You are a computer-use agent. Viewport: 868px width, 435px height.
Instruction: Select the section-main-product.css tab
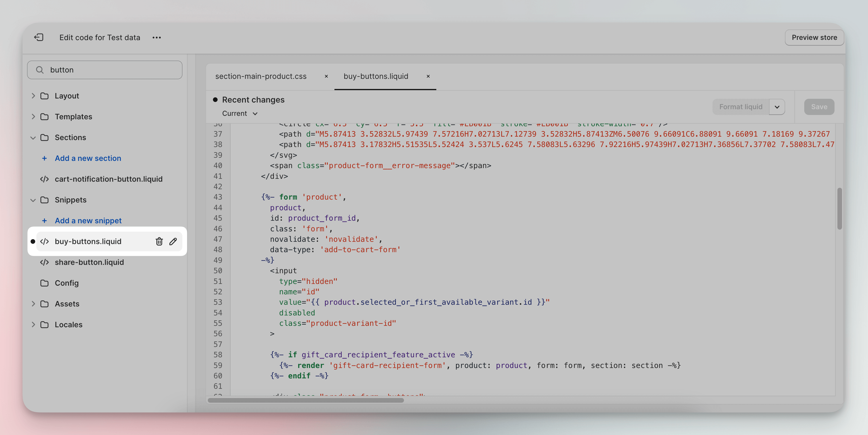(x=261, y=75)
